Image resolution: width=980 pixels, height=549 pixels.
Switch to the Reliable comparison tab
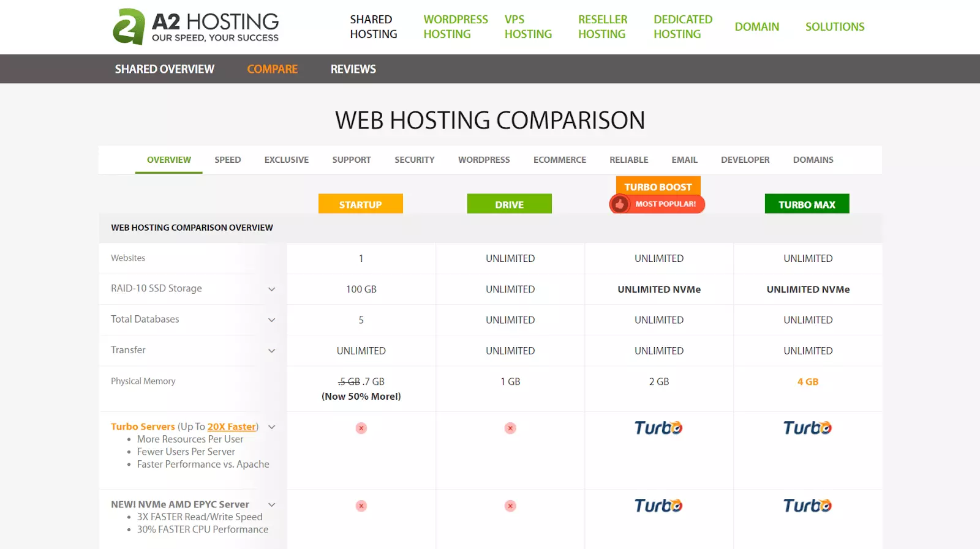tap(629, 160)
